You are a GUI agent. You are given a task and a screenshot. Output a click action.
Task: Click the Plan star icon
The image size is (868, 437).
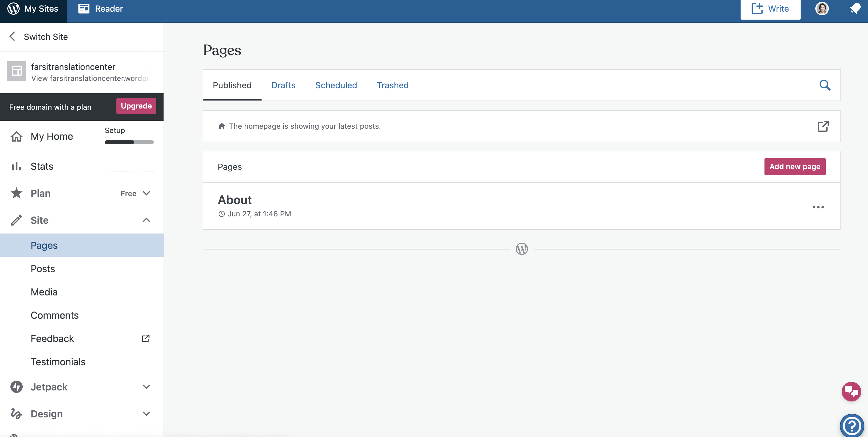(17, 193)
